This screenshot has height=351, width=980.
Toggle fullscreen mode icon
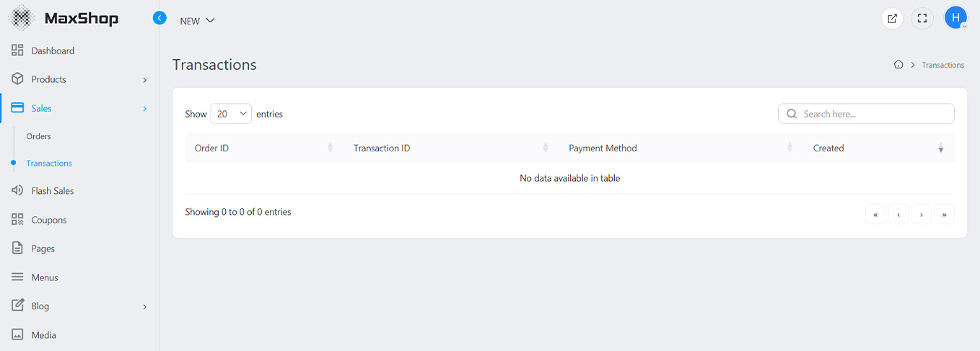(x=922, y=19)
